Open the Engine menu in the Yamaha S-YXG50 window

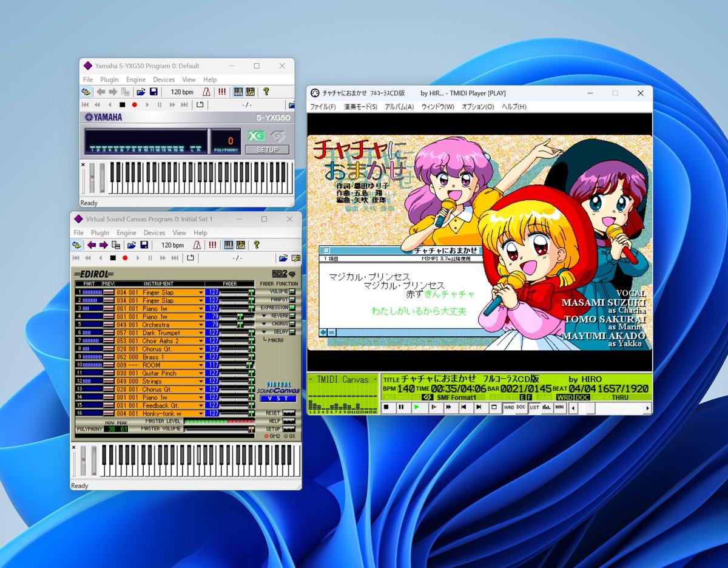(136, 79)
